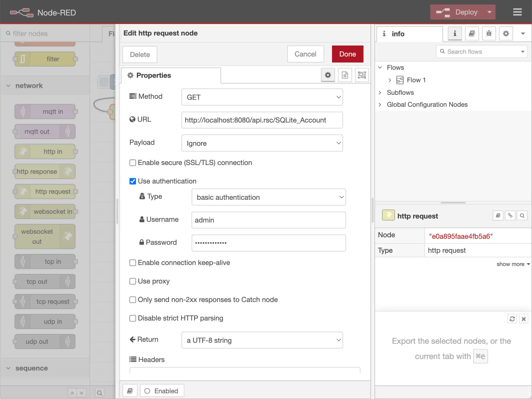Switch to the node appearance settings tab
532x399 pixels.
click(x=362, y=75)
